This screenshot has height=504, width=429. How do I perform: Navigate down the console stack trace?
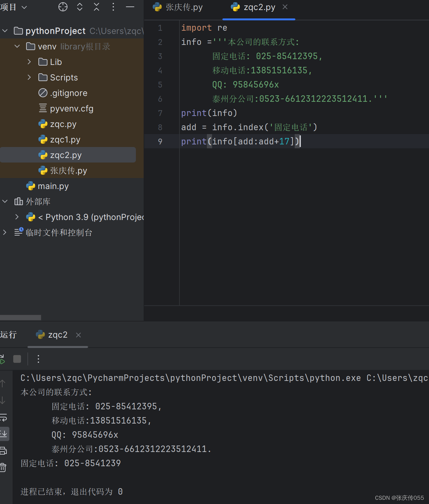pyautogui.click(x=3, y=400)
